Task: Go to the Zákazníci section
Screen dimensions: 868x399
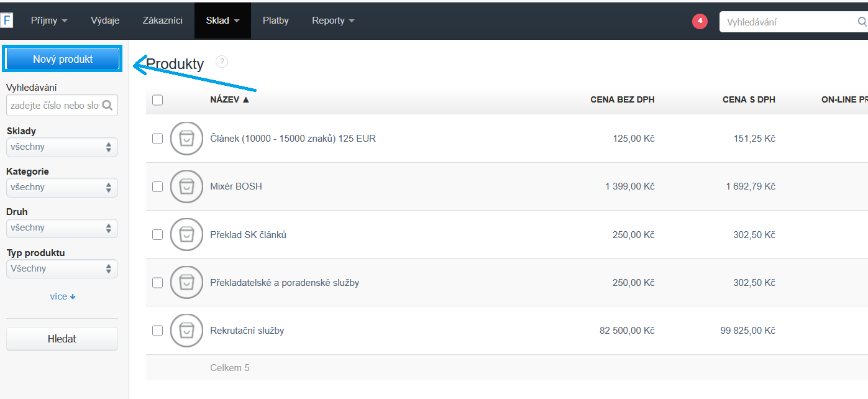Action: coord(162,21)
